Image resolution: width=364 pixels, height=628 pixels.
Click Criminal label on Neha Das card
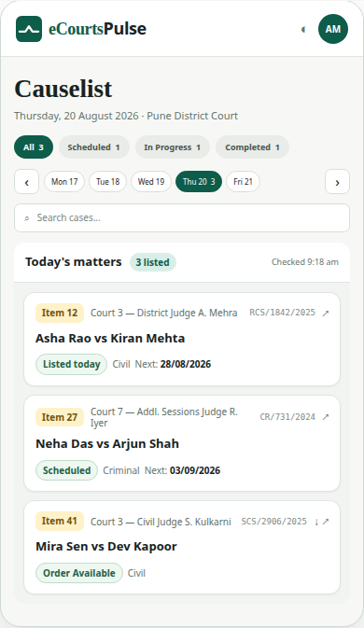pos(121,470)
